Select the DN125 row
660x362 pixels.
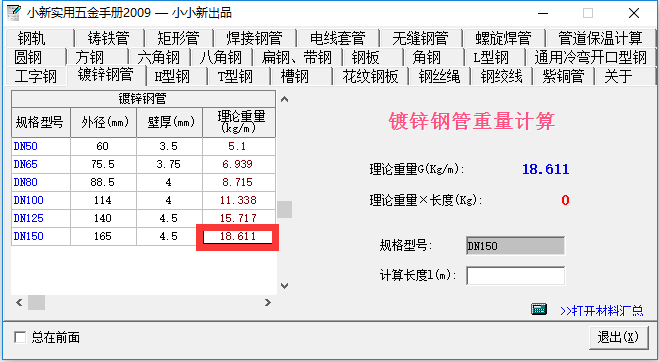[x=144, y=218]
